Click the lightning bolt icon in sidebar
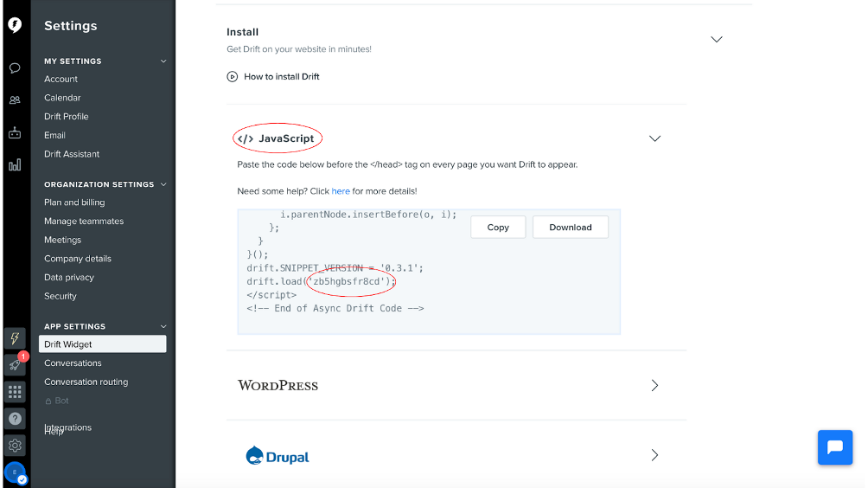868x488 pixels. tap(15, 338)
